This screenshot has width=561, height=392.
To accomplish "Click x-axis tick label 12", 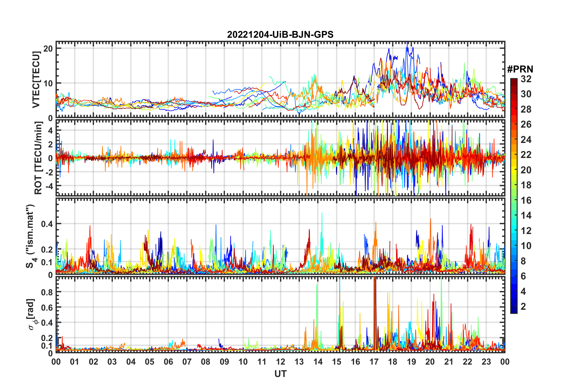I will 280,362.
